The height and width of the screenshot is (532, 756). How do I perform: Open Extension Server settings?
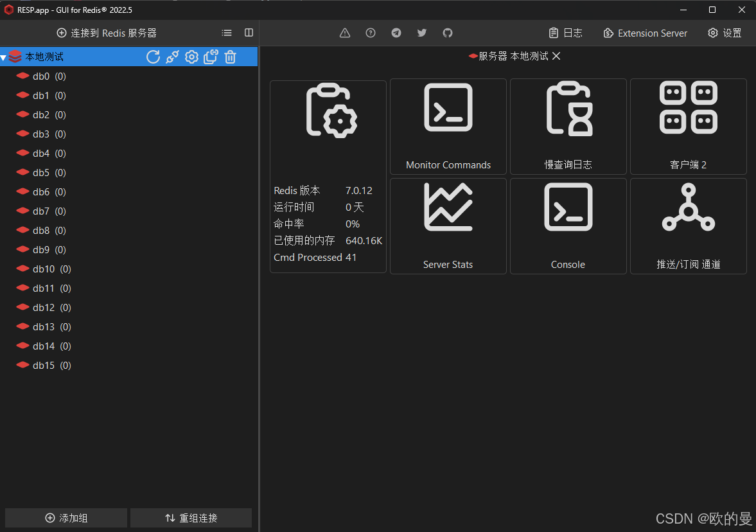pos(645,33)
